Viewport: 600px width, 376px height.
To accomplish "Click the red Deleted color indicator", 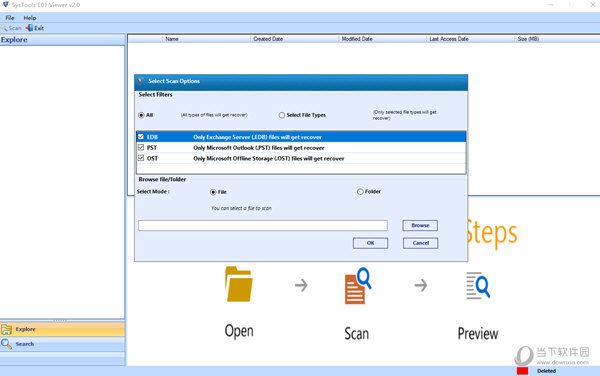I will (522, 371).
